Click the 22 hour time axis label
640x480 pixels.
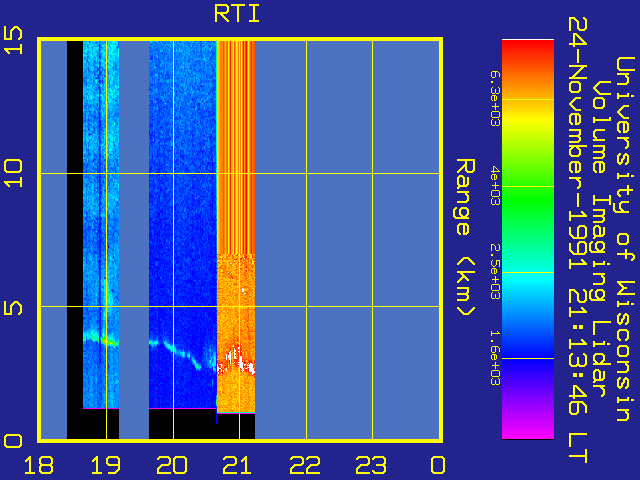(x=305, y=465)
